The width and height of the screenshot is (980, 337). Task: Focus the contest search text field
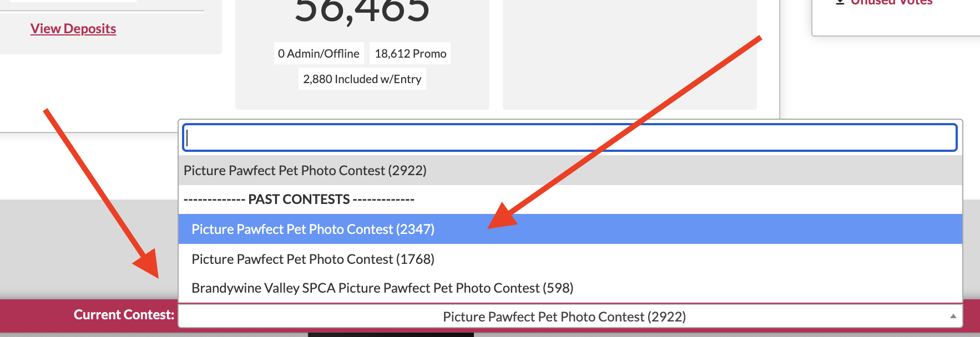coord(570,137)
